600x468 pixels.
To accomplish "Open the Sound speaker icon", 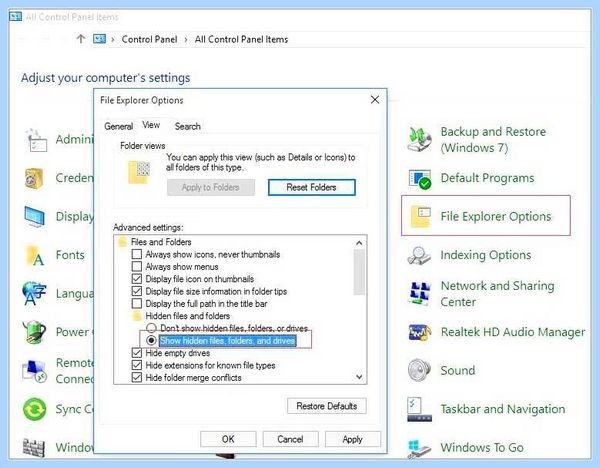I will pyautogui.click(x=419, y=370).
